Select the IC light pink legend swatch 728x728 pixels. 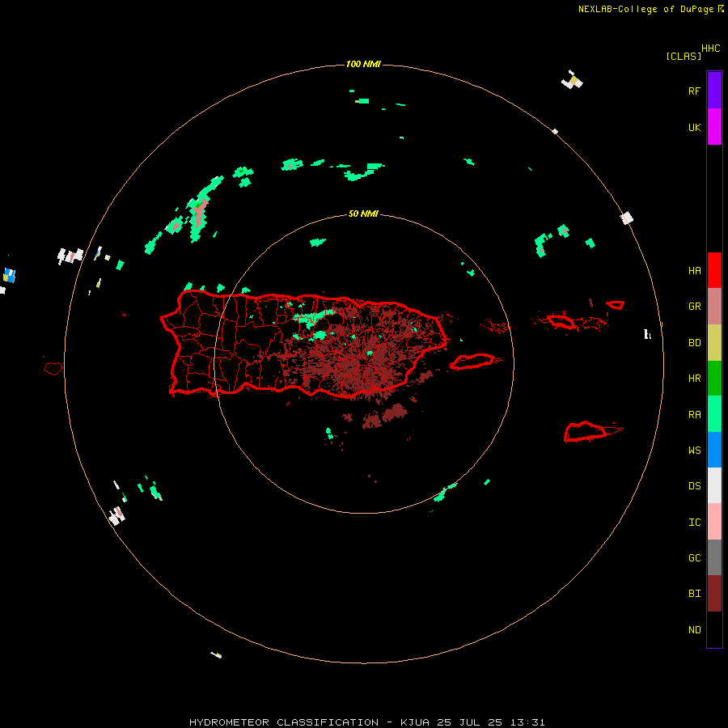click(x=714, y=522)
